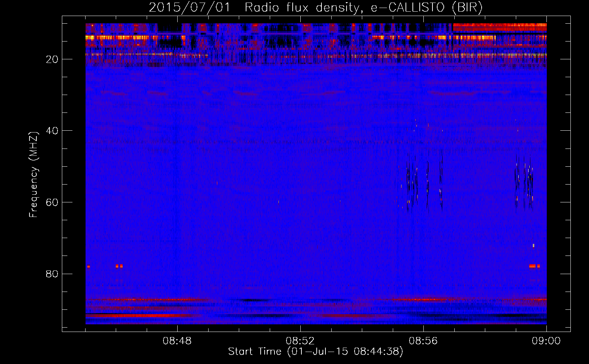Image resolution: width=589 pixels, height=364 pixels.
Task: Pick the "08:52" time tick label
Action: coord(300,341)
